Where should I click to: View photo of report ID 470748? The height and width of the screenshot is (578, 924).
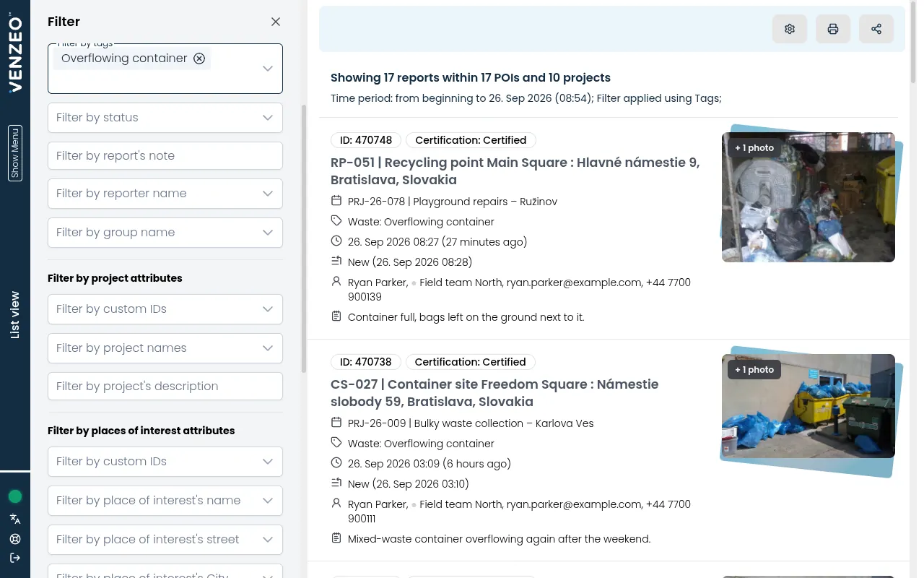(x=808, y=197)
